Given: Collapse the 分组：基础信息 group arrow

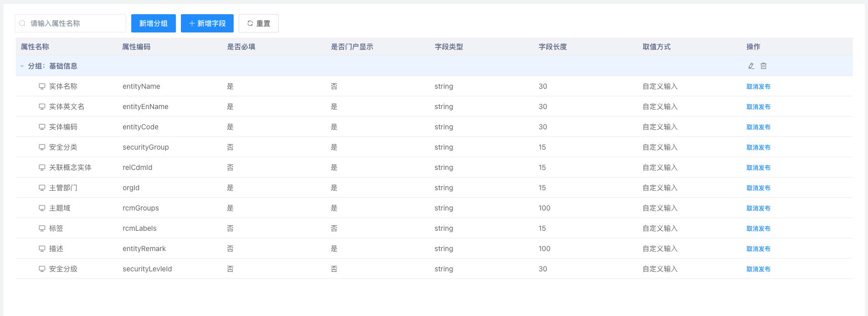Looking at the screenshot, I should tap(22, 66).
